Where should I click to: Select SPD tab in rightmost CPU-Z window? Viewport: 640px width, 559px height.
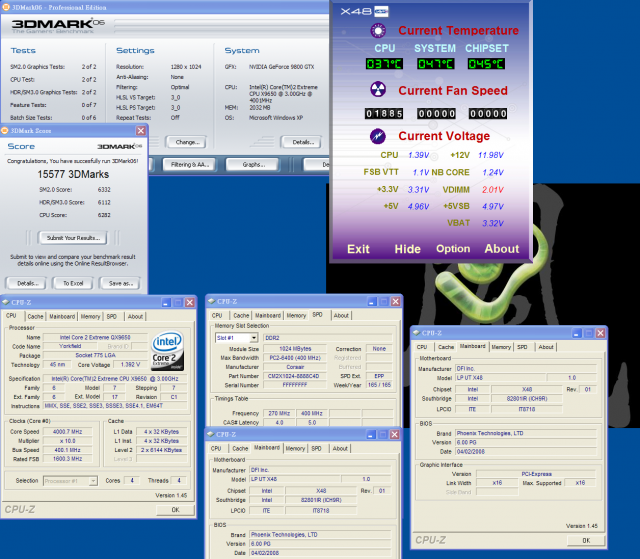(522, 347)
